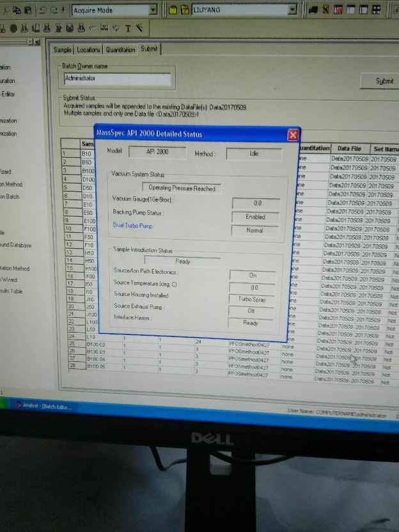Image resolution: width=399 pixels, height=532 pixels.
Task: Select the Submit tab
Action: tap(149, 49)
